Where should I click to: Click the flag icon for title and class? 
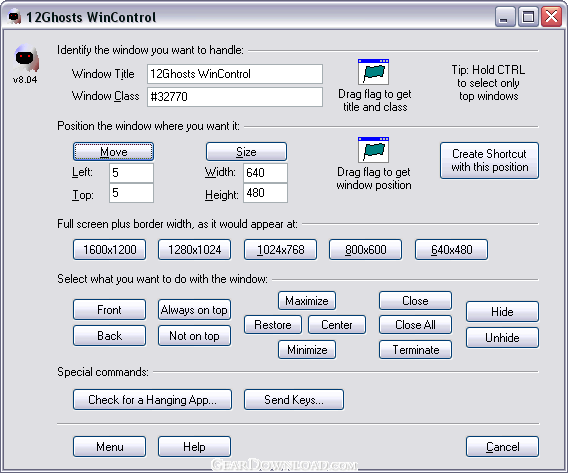click(x=373, y=72)
